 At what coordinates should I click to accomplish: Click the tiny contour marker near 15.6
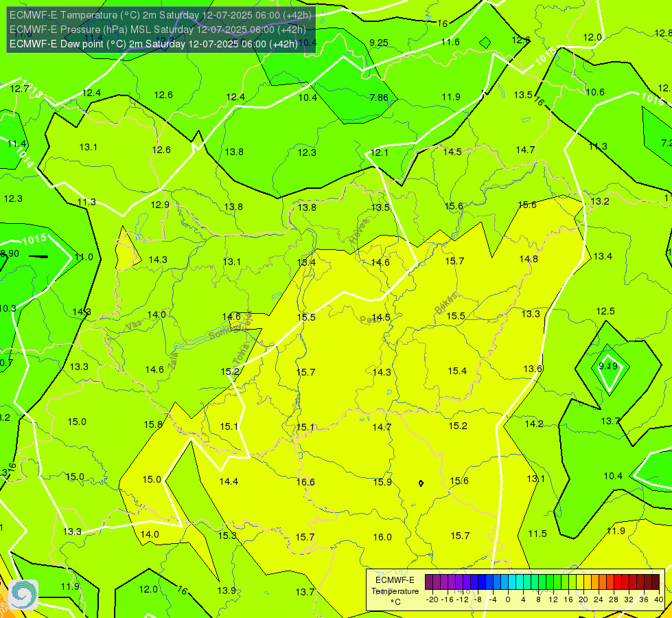pos(421,483)
